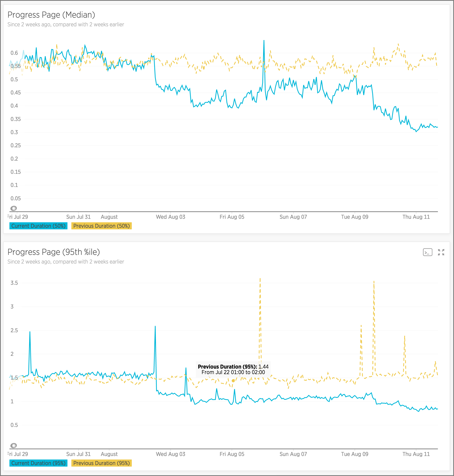Toggle the Current Duration (50%) legend series

(38, 226)
